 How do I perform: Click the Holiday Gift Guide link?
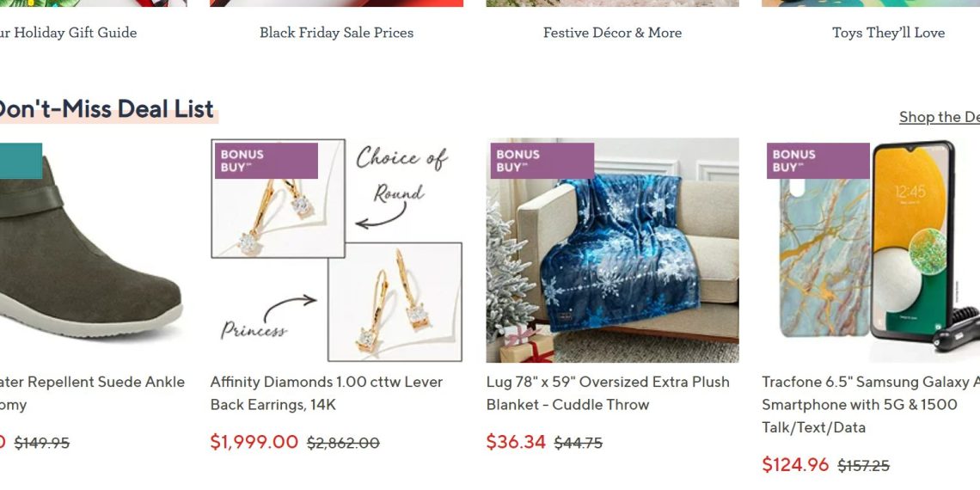click(69, 33)
